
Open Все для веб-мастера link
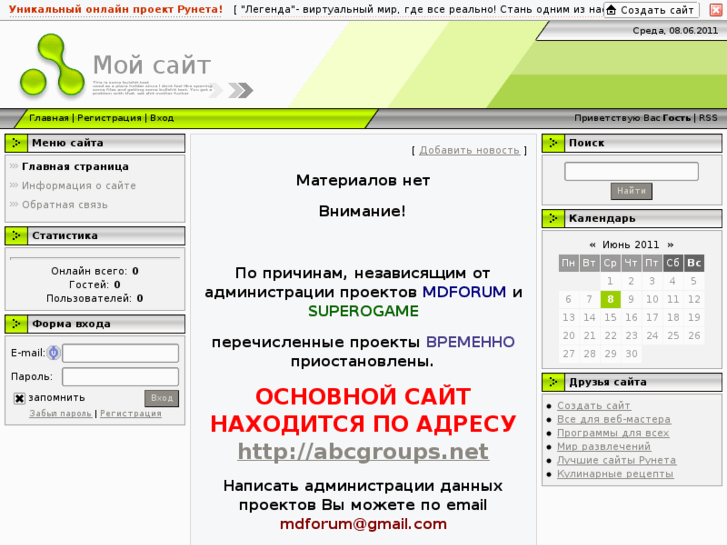(x=614, y=419)
